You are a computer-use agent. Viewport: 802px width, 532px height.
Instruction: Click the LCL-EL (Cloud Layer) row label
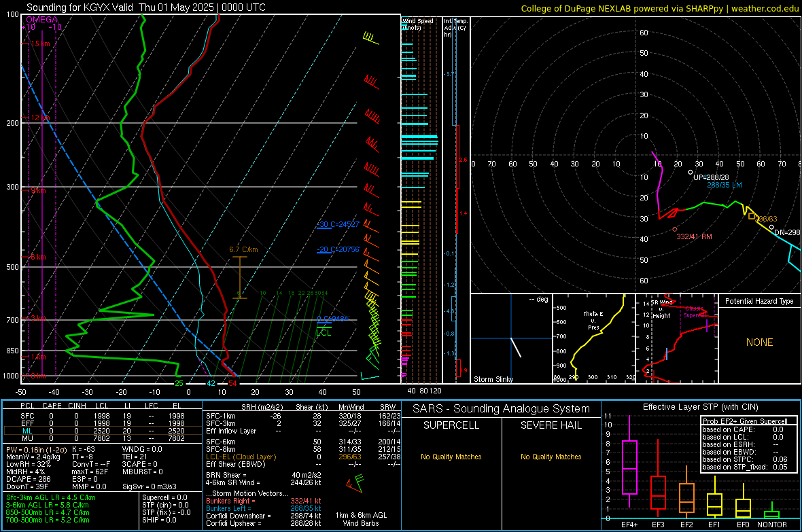241,457
